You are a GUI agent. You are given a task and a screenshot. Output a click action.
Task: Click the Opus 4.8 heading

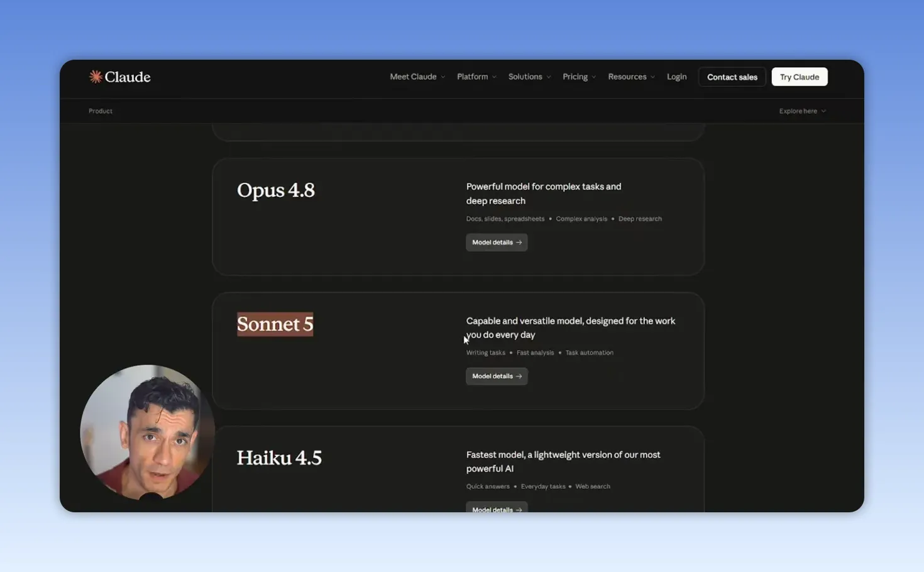tap(276, 190)
